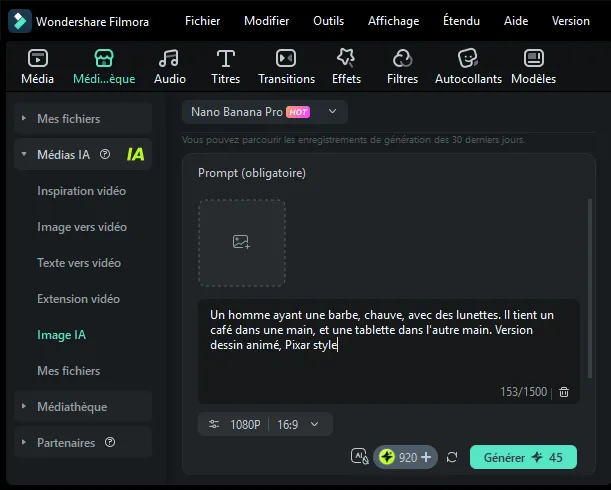
Task: Open settings sliders icon beside 1080P
Action: pos(214,424)
